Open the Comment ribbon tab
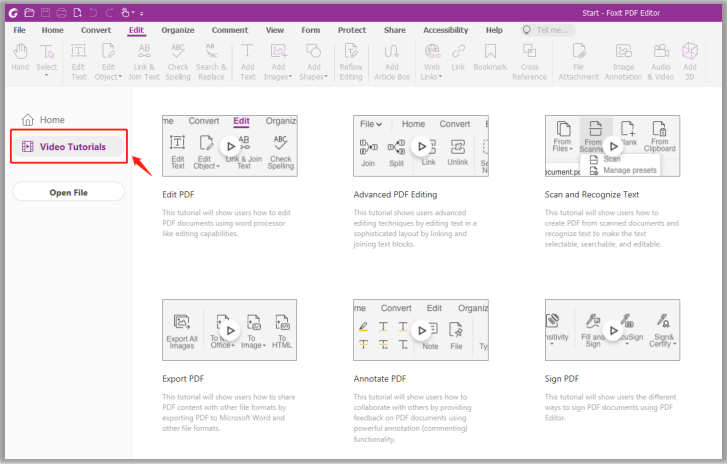Viewport: 727px width, 464px height. (230, 30)
